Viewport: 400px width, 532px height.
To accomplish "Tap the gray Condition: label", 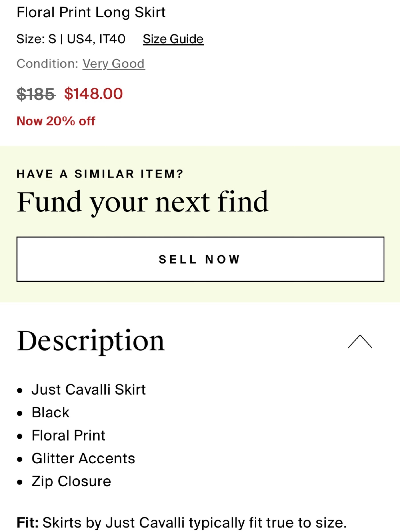I will [47, 64].
